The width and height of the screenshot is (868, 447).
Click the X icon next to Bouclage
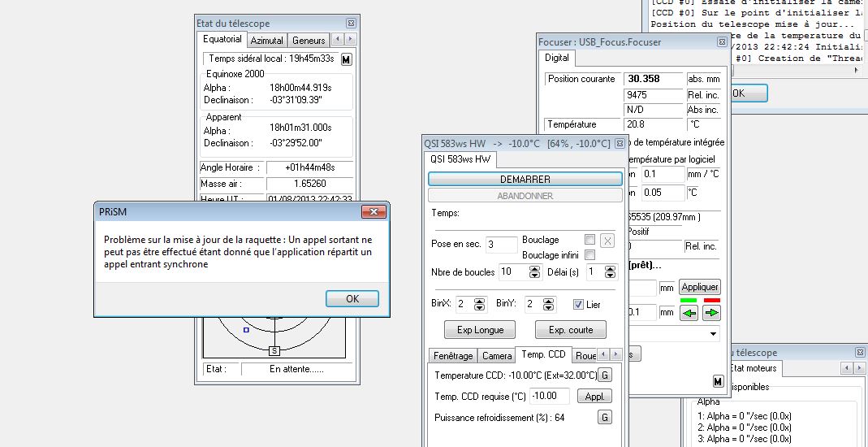607,241
